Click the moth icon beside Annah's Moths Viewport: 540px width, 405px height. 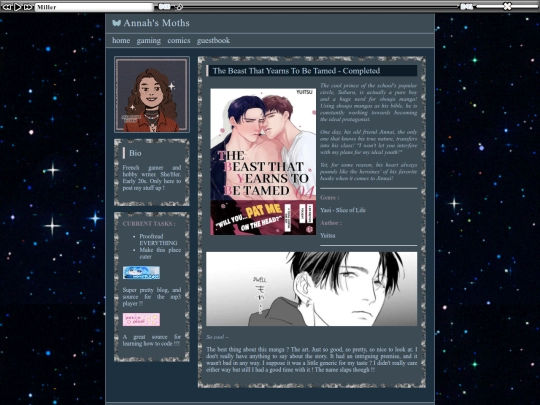pyautogui.click(x=116, y=23)
